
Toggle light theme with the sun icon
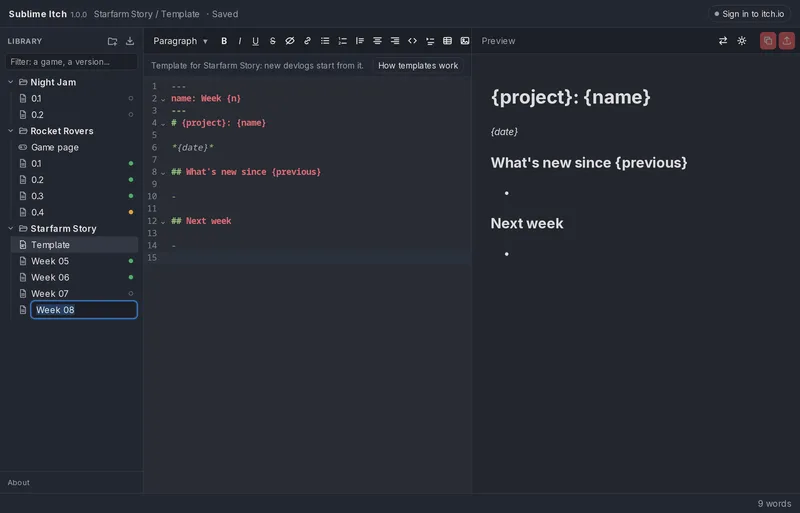coord(742,41)
